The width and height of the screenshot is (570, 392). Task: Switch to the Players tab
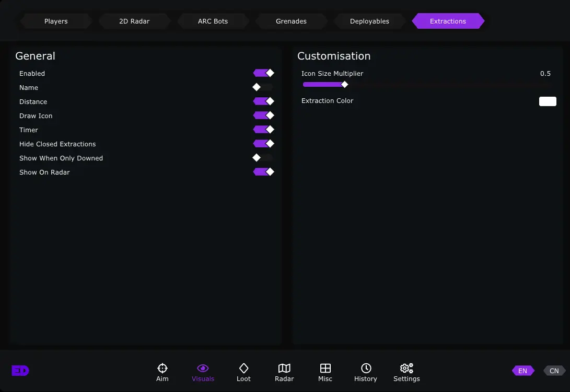pyautogui.click(x=56, y=21)
